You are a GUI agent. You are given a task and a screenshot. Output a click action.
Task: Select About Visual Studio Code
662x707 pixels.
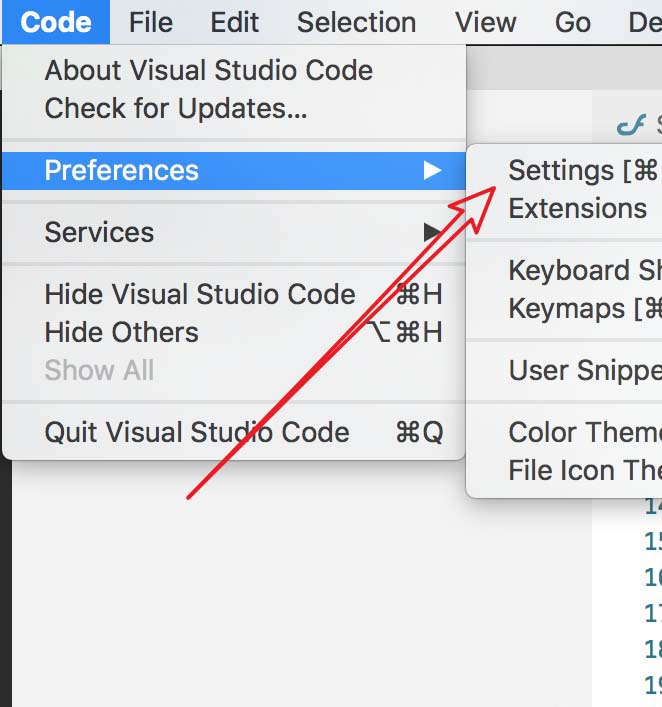(208, 70)
